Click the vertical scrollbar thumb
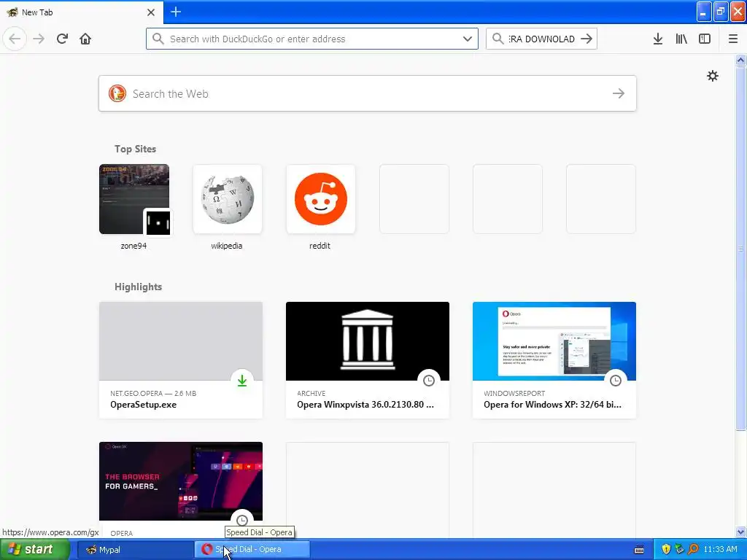This screenshot has height=560, width=747. [x=741, y=248]
